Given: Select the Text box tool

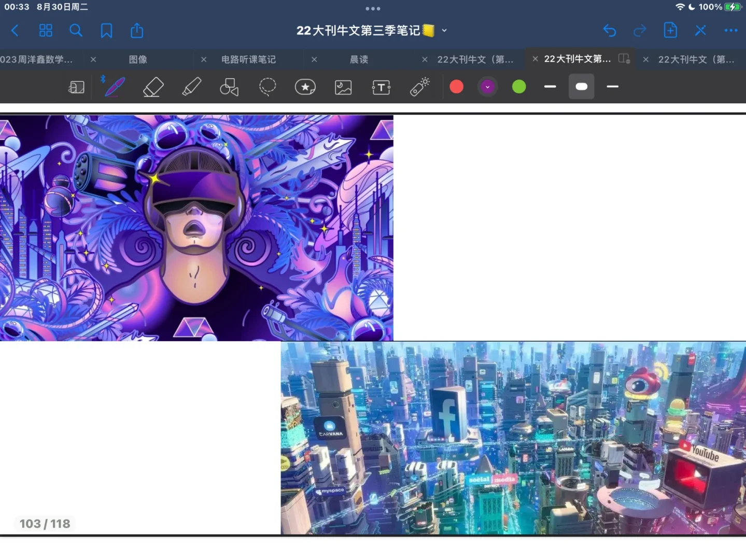Looking at the screenshot, I should (x=381, y=87).
